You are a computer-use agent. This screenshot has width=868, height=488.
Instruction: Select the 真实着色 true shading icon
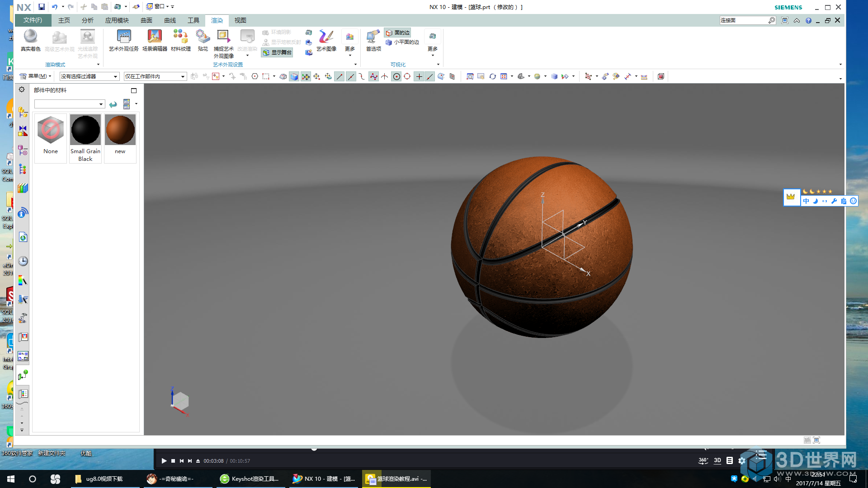click(x=30, y=41)
